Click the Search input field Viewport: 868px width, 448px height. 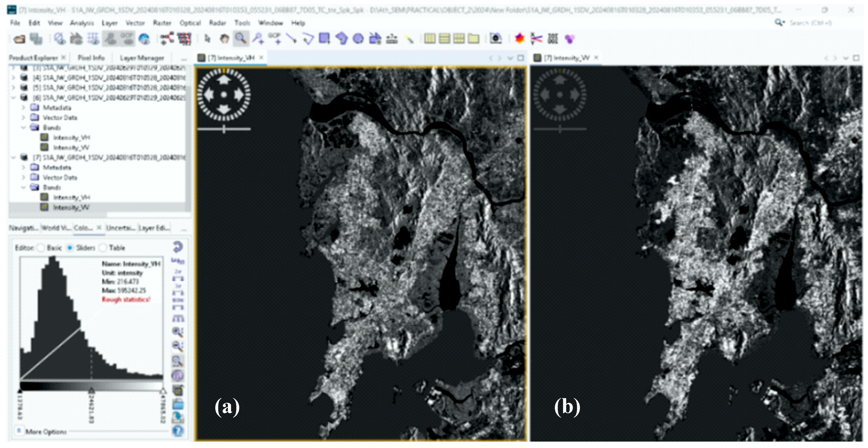click(x=811, y=23)
